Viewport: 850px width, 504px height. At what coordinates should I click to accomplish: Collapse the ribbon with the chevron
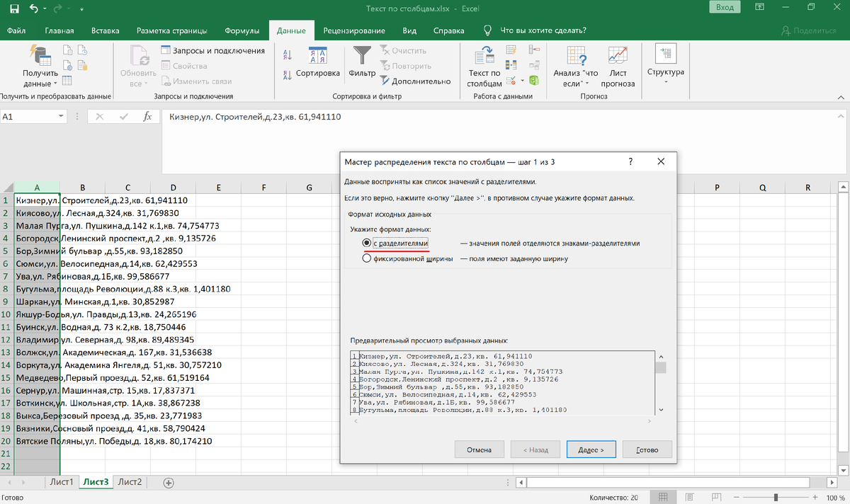(x=841, y=98)
